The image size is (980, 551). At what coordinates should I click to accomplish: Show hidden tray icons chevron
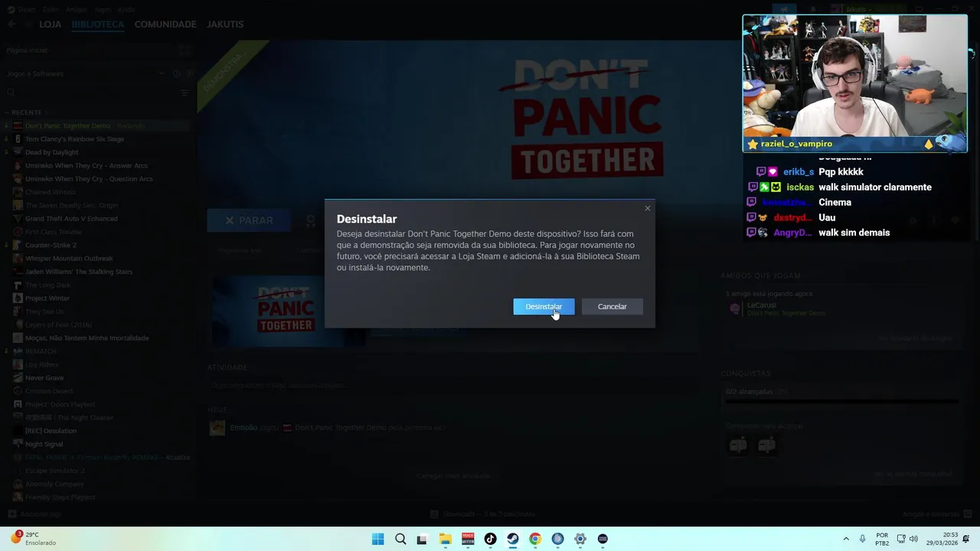tap(846, 539)
